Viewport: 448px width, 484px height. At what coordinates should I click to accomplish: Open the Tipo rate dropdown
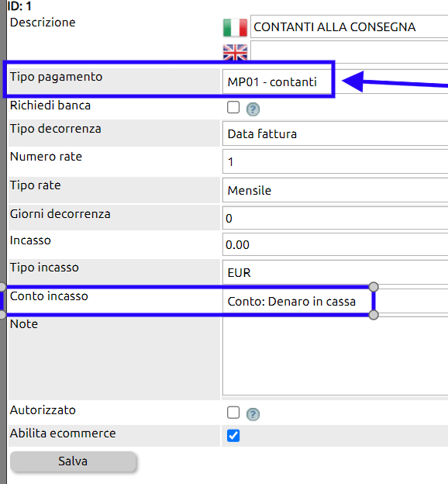coord(336,190)
